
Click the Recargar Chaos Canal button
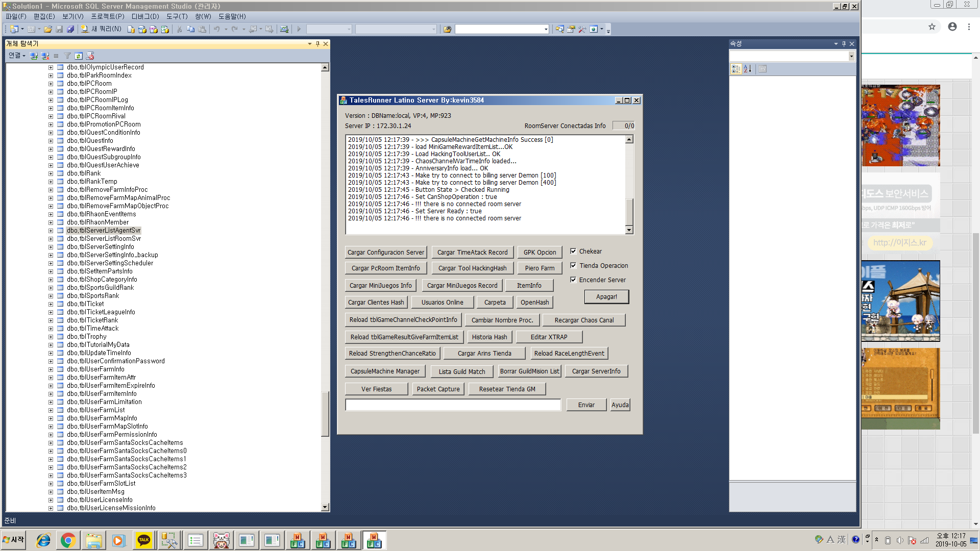pos(584,320)
